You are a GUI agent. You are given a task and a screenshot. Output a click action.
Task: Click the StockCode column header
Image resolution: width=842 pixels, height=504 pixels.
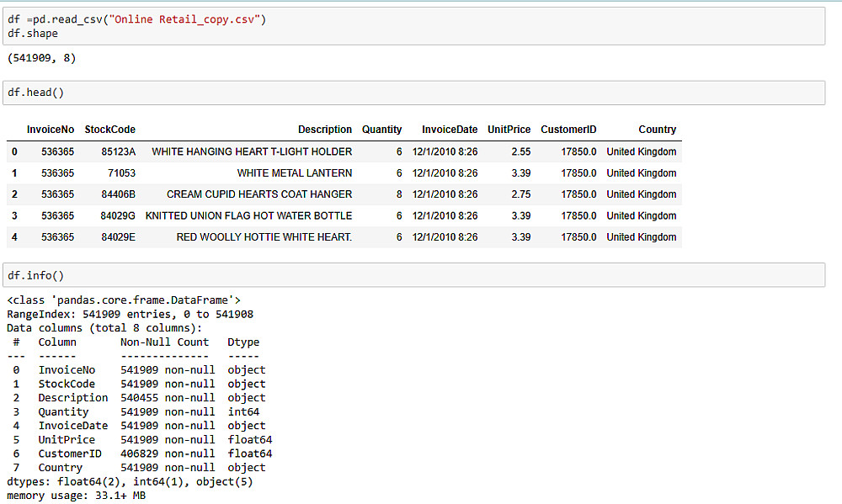click(x=109, y=130)
